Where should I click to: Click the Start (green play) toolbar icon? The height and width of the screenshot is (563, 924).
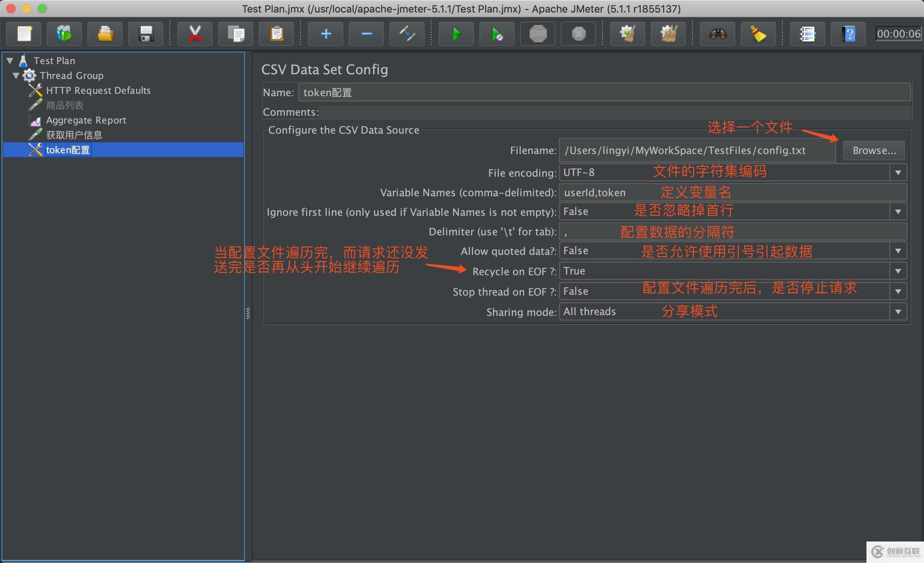(456, 34)
